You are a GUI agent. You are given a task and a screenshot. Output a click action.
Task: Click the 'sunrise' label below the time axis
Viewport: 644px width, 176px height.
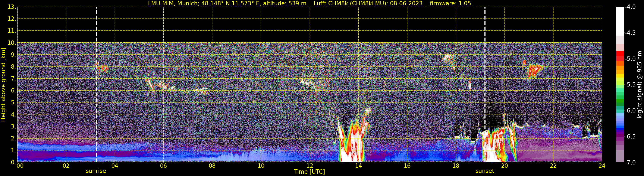[96, 171]
